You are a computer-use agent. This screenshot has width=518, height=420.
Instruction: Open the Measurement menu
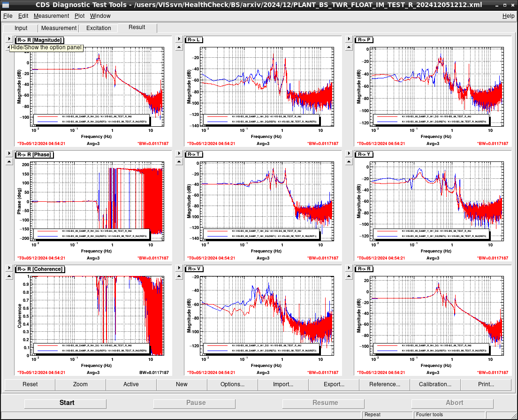[x=51, y=16]
